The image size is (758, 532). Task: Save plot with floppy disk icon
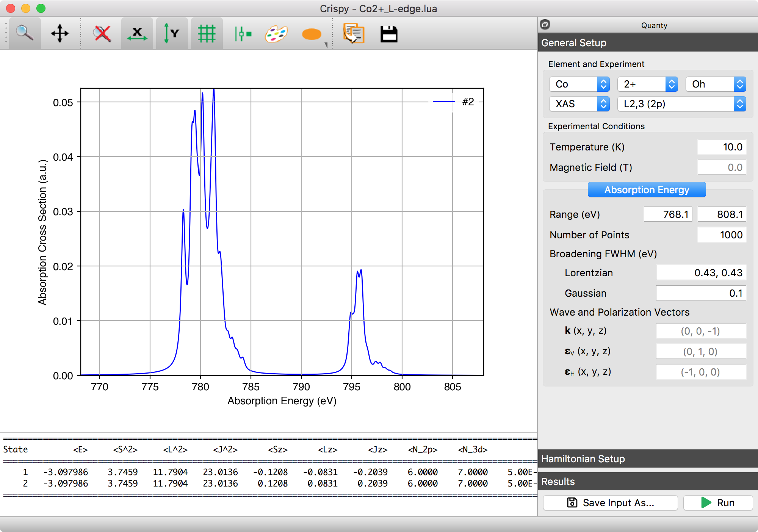pyautogui.click(x=389, y=34)
